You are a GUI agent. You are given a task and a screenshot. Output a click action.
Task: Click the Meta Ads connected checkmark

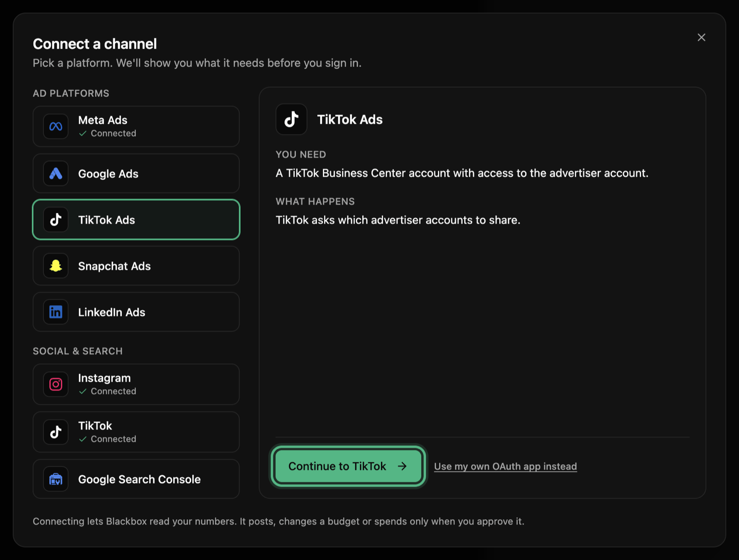coord(83,133)
